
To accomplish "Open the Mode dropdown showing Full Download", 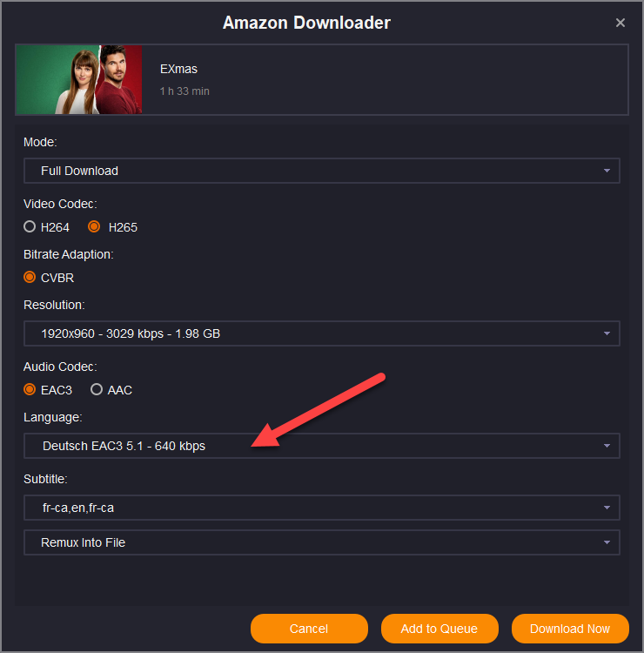I will (322, 171).
